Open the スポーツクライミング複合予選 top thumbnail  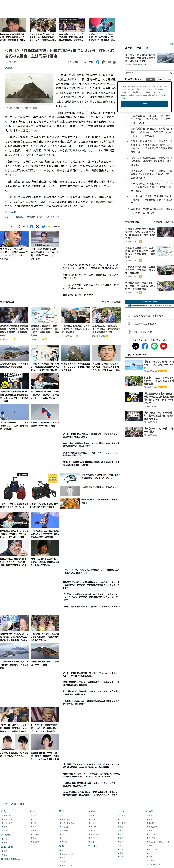(102, 25)
